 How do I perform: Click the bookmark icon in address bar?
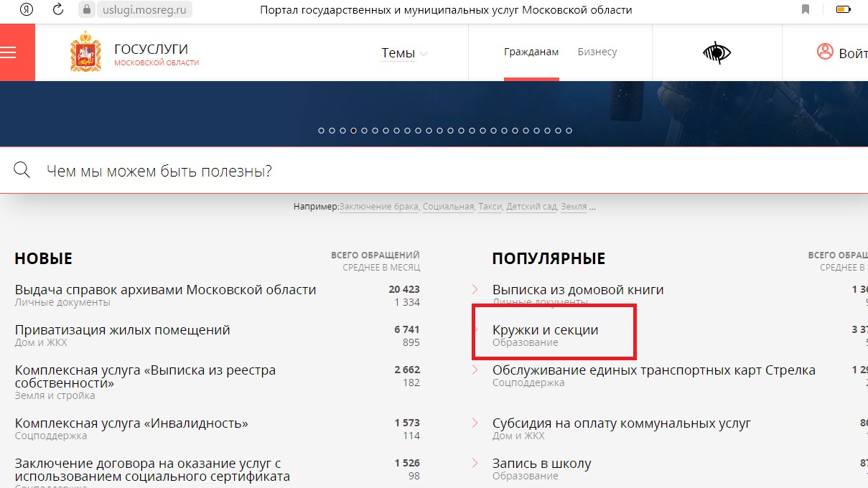coord(806,10)
